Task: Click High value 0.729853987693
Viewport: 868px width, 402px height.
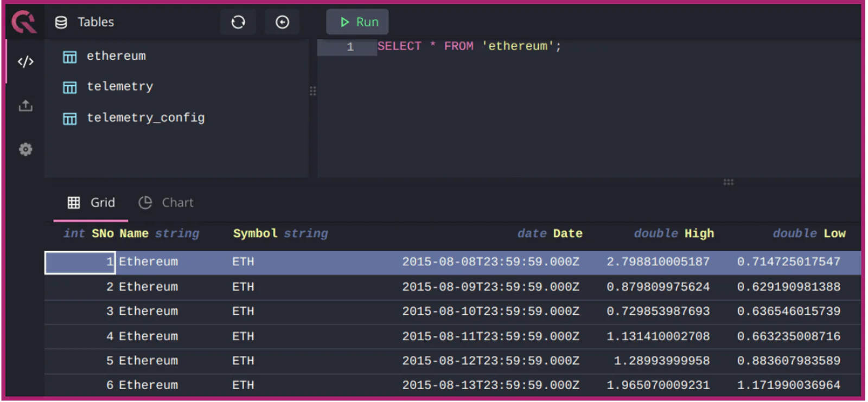Action: [658, 312]
